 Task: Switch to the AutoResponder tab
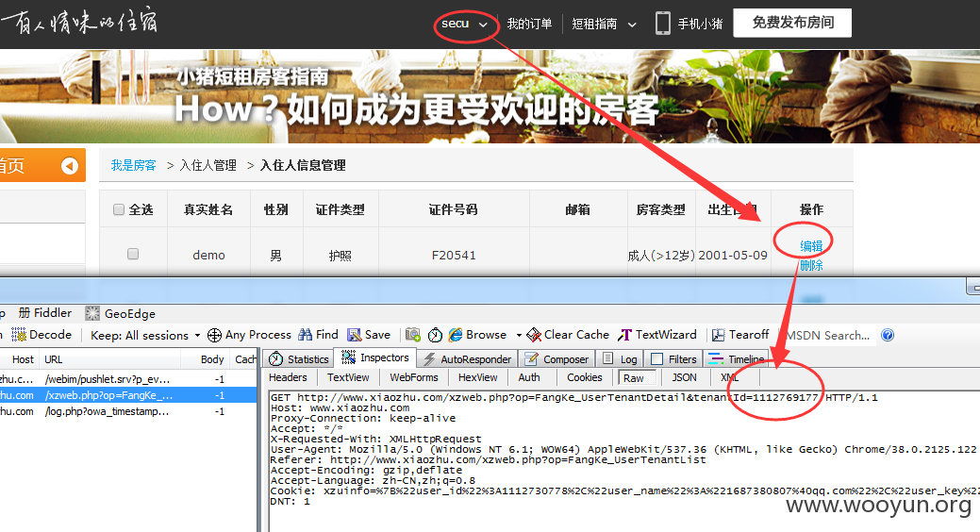point(467,358)
